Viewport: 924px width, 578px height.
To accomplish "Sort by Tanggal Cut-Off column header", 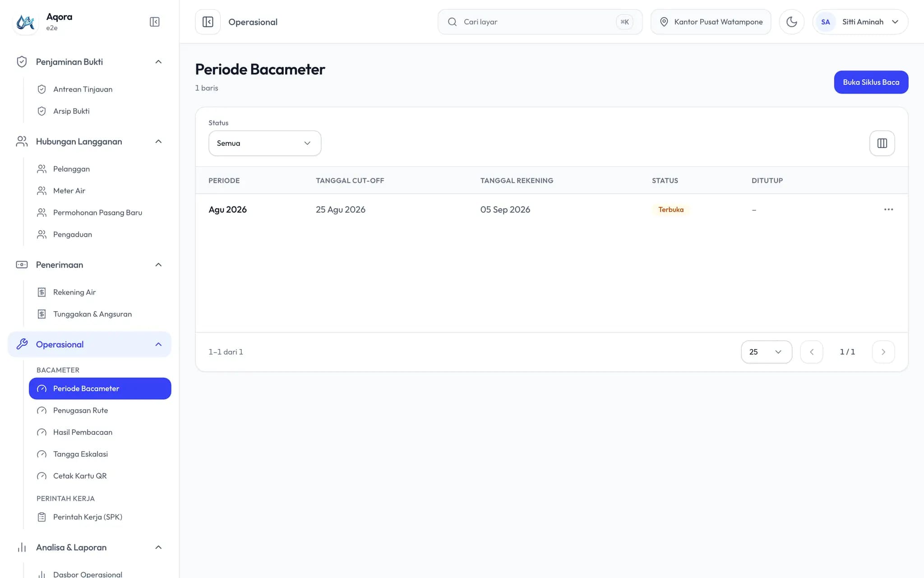I will click(350, 181).
